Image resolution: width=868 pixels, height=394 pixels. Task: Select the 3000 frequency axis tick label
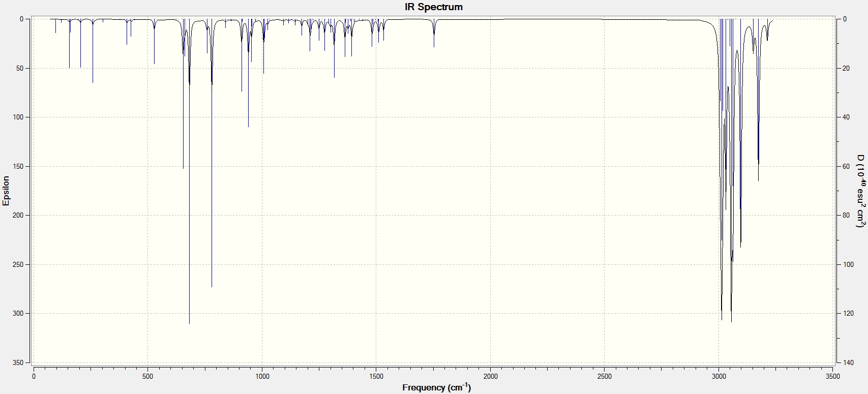pyautogui.click(x=719, y=377)
